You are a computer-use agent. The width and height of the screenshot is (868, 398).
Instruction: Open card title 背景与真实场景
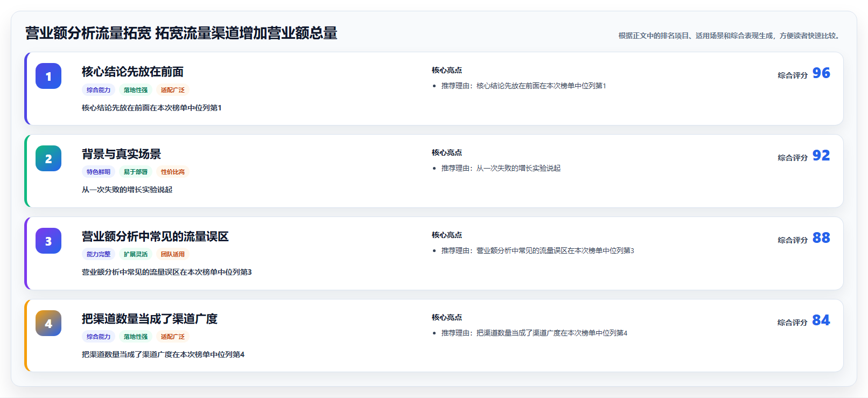click(121, 154)
